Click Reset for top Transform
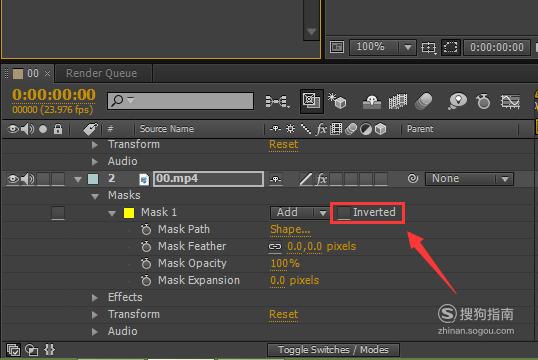Screen dimensions: 538x360 283,144
